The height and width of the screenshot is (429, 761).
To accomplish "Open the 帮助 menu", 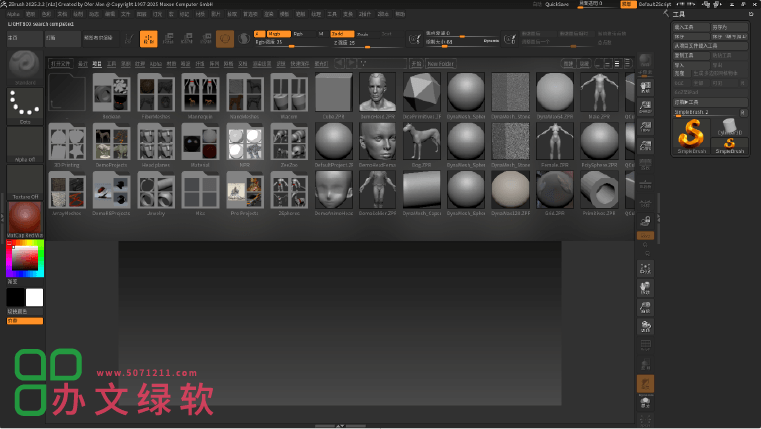I will (x=400, y=14).
